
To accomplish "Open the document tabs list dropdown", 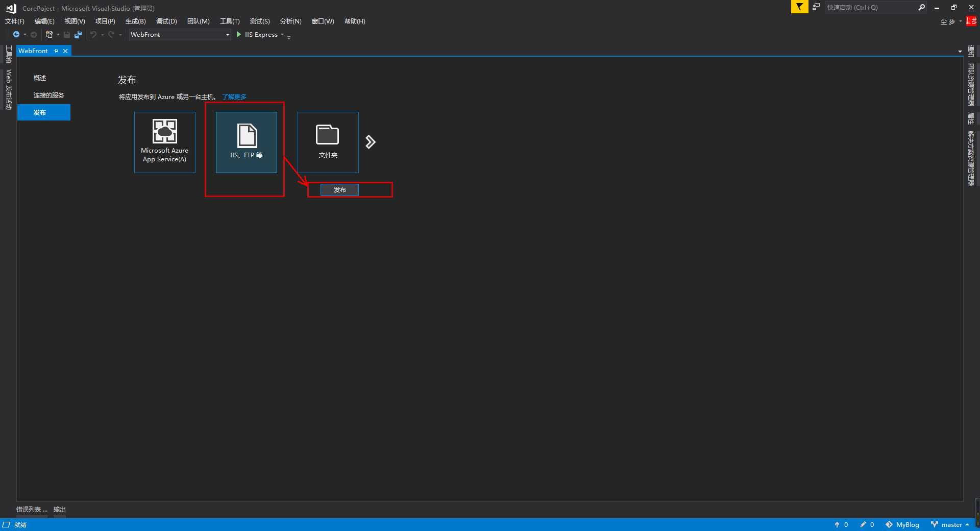I will pos(960,52).
